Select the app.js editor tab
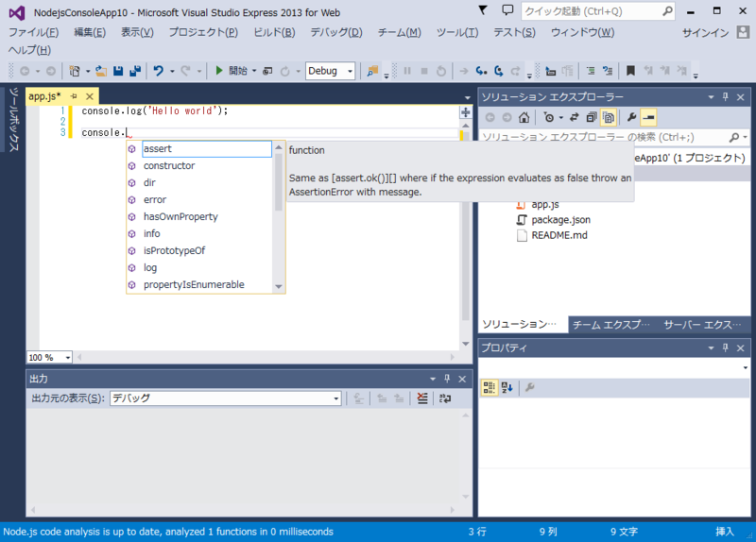756x542 pixels. point(44,96)
